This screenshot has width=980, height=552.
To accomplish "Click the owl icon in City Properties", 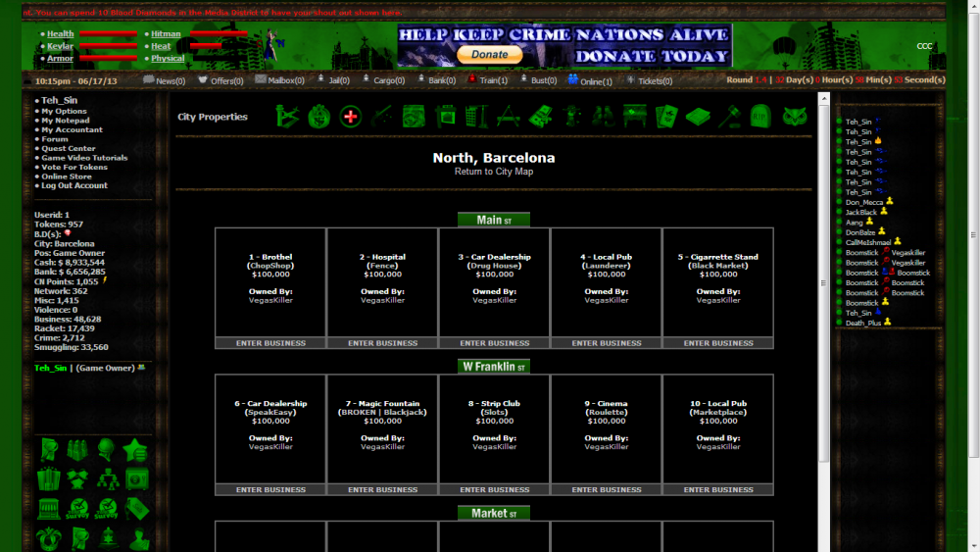I will point(795,117).
